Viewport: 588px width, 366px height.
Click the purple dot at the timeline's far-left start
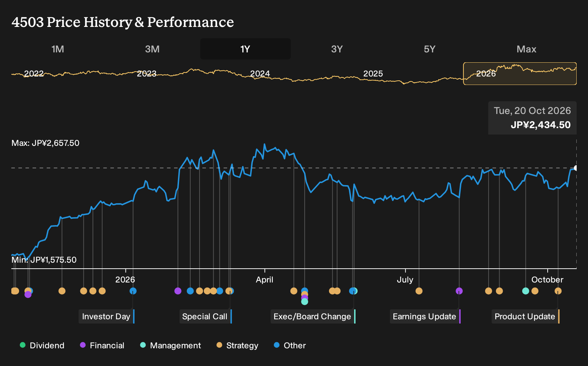pos(28,294)
